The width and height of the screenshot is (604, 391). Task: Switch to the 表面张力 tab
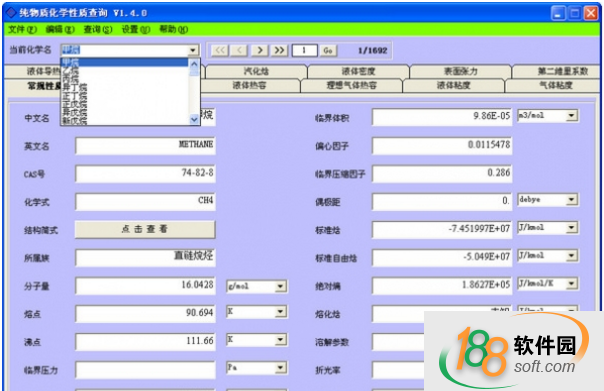pyautogui.click(x=460, y=71)
